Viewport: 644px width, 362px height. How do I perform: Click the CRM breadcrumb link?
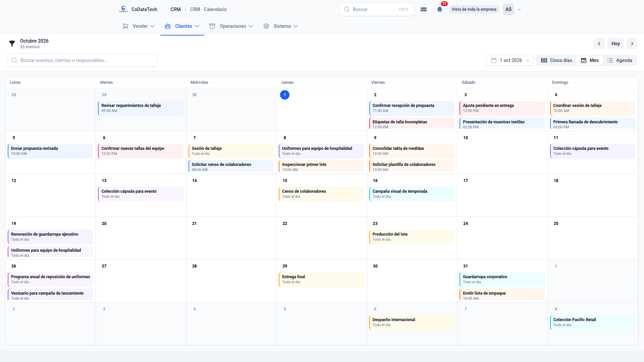tap(175, 9)
